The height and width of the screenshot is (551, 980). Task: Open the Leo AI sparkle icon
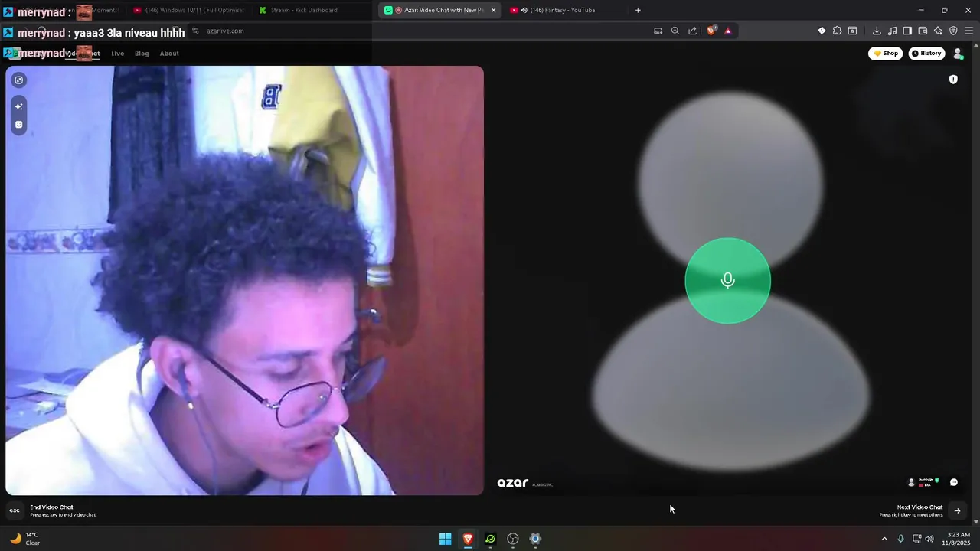938,31
